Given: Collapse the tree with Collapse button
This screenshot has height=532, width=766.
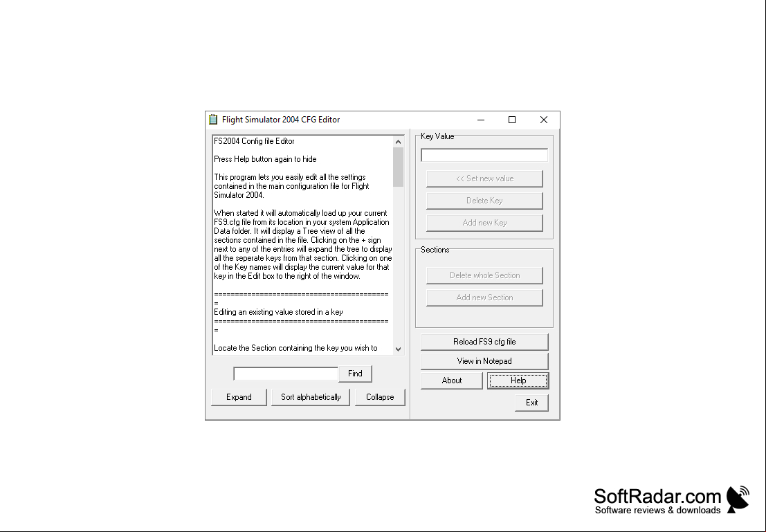Looking at the screenshot, I should (380, 397).
